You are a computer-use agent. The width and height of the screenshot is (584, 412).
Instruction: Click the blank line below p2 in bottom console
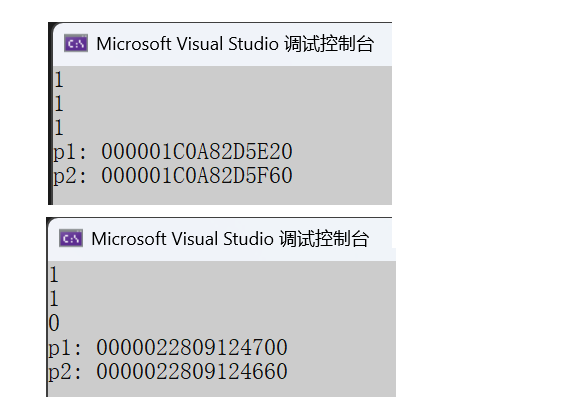222,390
